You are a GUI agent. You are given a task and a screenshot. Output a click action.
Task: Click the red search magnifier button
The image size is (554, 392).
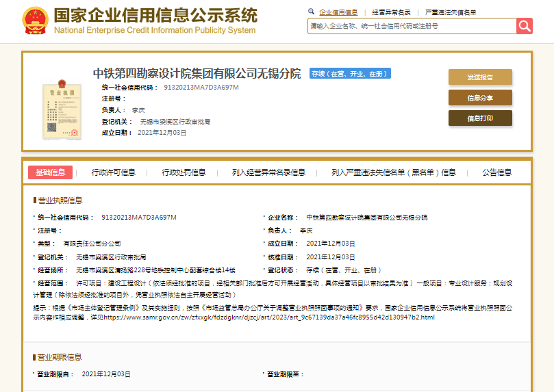pyautogui.click(x=525, y=26)
